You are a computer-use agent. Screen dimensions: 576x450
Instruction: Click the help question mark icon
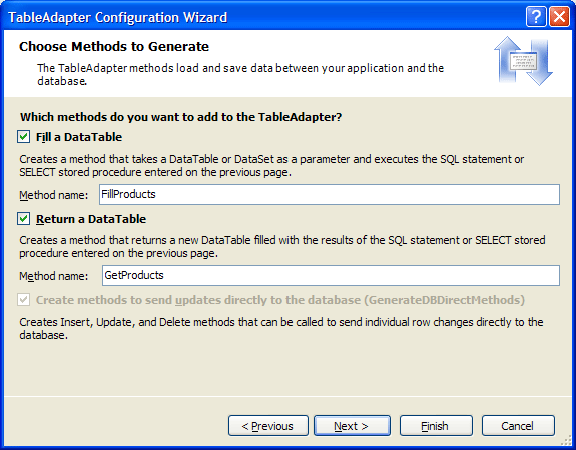pyautogui.click(x=536, y=17)
